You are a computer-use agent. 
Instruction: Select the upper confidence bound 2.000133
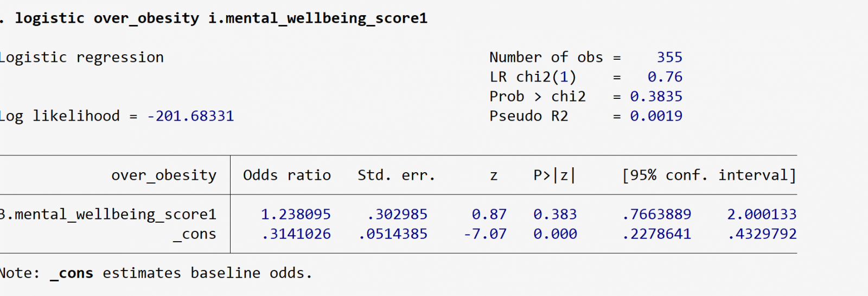click(x=762, y=215)
